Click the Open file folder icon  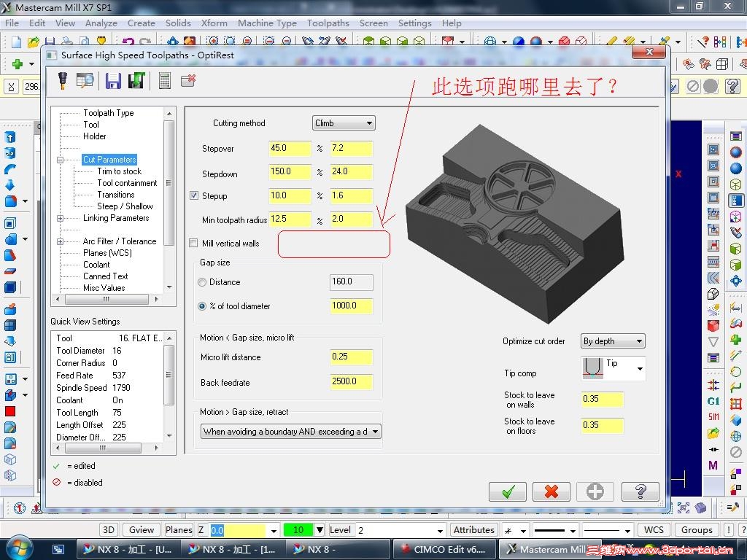coord(33,42)
